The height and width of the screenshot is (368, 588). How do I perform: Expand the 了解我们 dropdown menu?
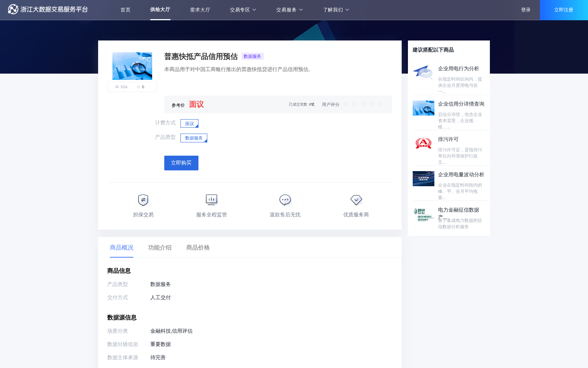click(x=336, y=10)
